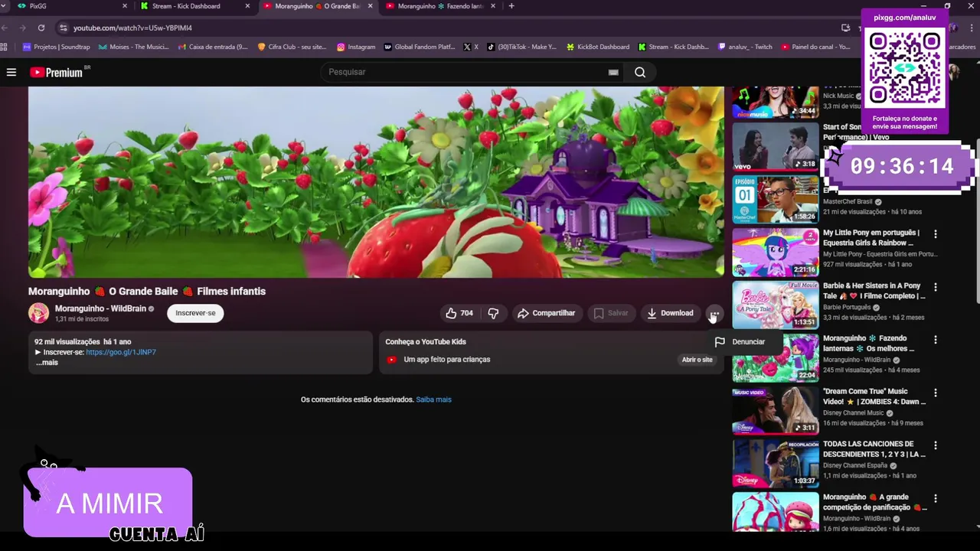Open the Moranguinho - WildBrain channel name
Screen dimensions: 980x551
tap(100, 308)
